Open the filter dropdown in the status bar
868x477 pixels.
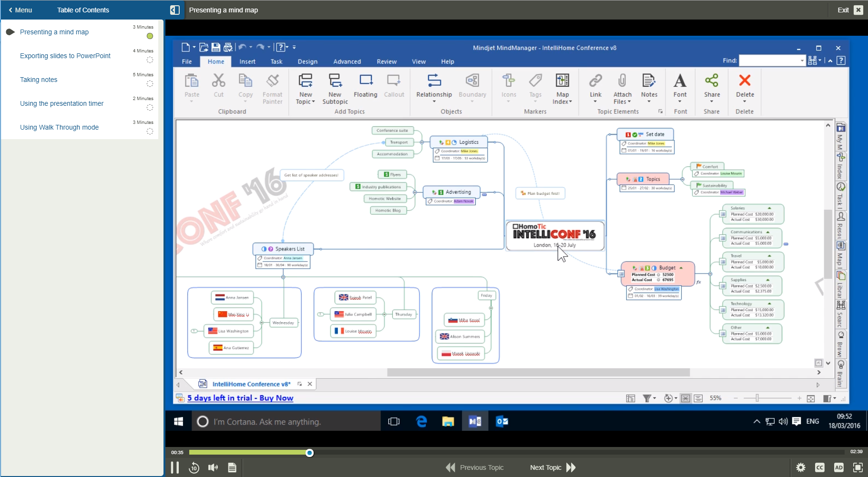click(x=654, y=398)
